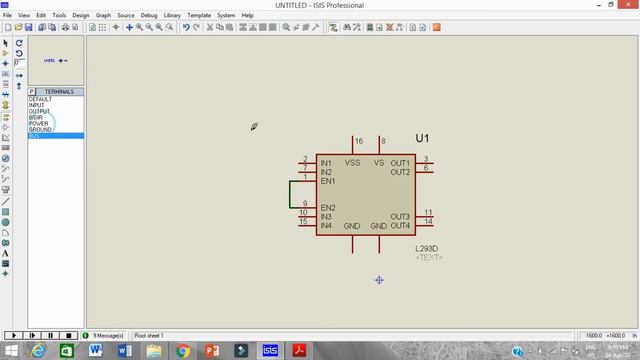This screenshot has width=640, height=360.
Task: Click the New Design file icon
Action: point(8,27)
